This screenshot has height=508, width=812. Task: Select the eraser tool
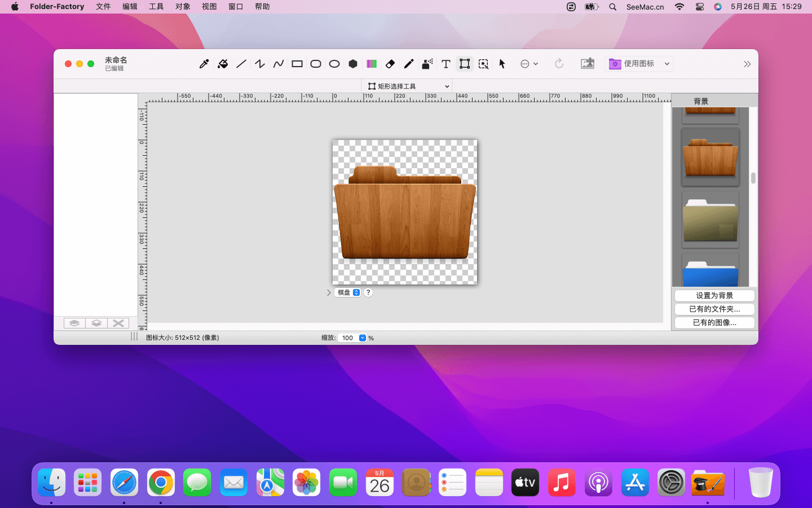[390, 64]
